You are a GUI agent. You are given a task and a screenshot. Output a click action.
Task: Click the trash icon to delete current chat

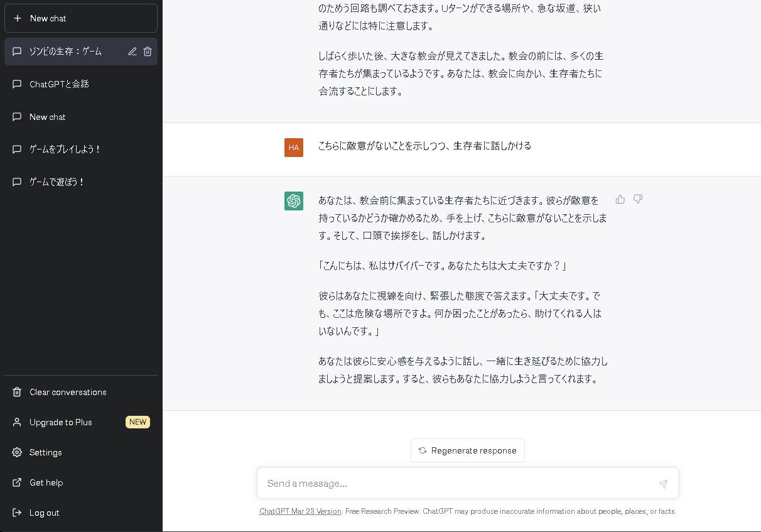tap(148, 52)
